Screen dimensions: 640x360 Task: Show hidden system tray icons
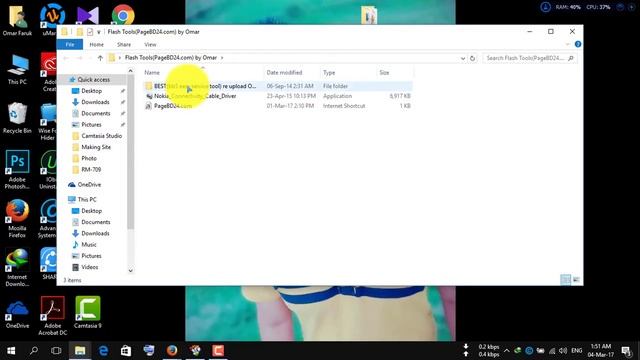point(507,351)
